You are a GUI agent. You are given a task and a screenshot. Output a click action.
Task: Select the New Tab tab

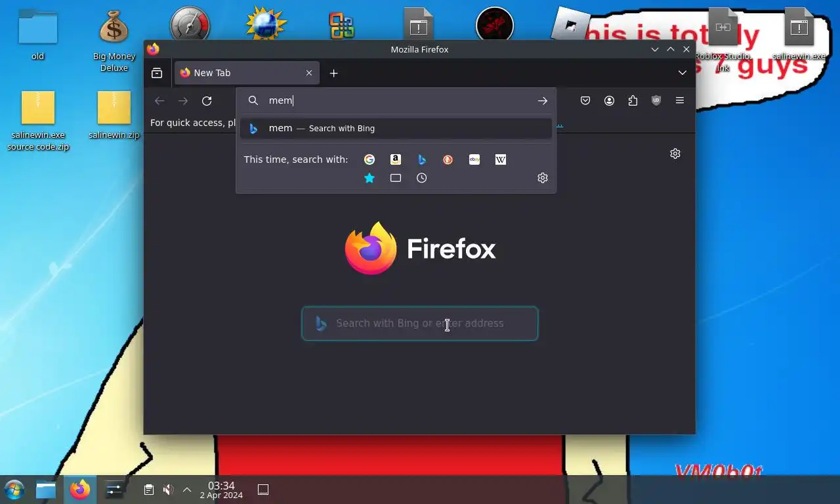tap(247, 73)
